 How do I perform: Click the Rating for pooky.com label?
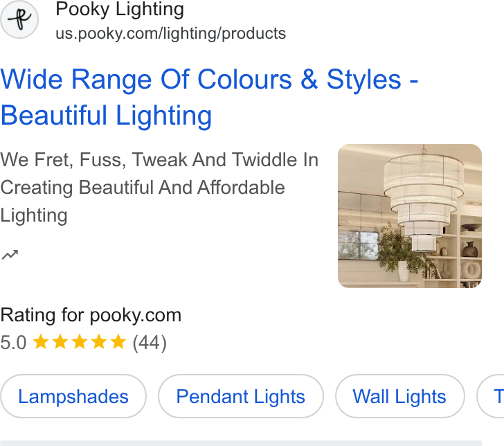click(91, 315)
